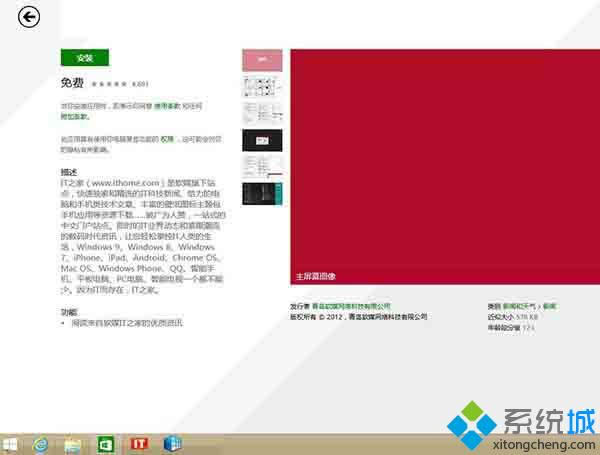Screen dimensions: 600x455
Task: Open the blue cube taskbar icon
Action: click(x=172, y=444)
